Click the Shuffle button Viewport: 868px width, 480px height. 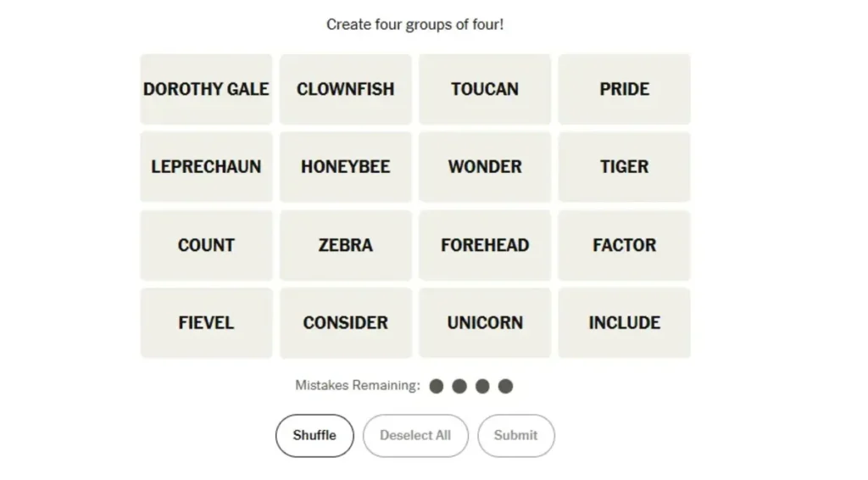314,436
